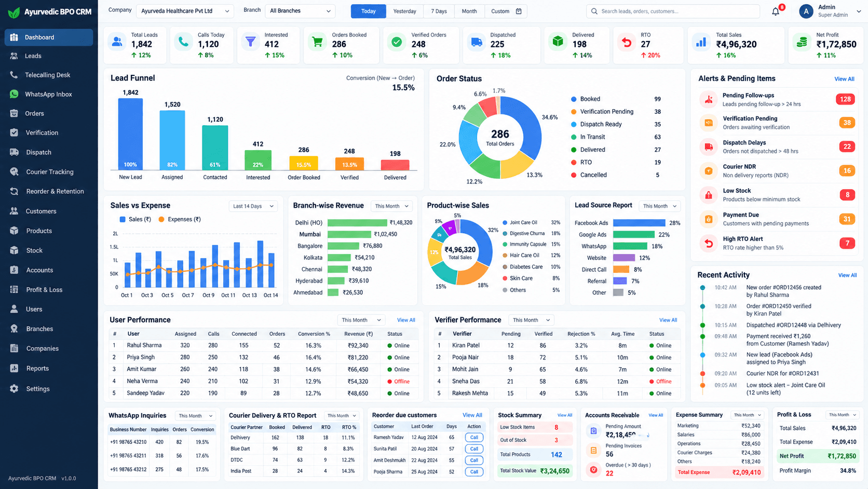This screenshot has height=489, width=868.
Task: View all Alerts & Pending Items
Action: pyautogui.click(x=844, y=79)
